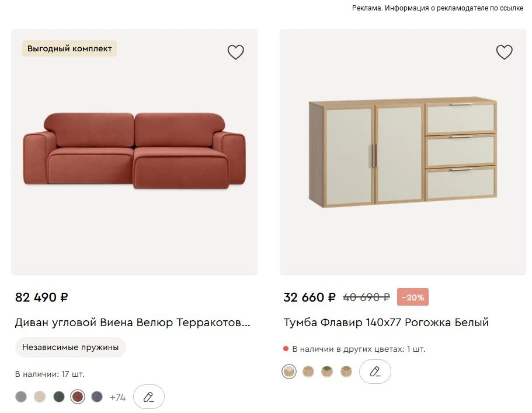Image resolution: width=532 pixels, height=413 pixels.
Task: Add the Виена sofa to favorites with heart icon
Action: coord(235,52)
